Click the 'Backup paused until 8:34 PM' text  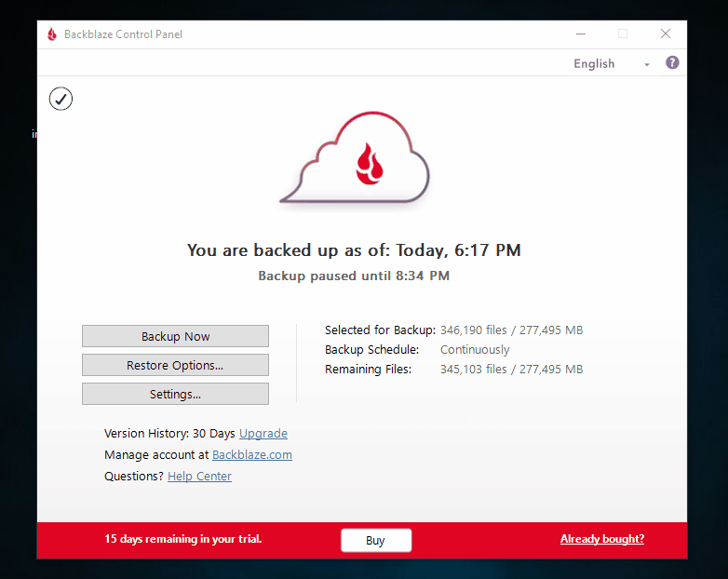[x=354, y=276]
